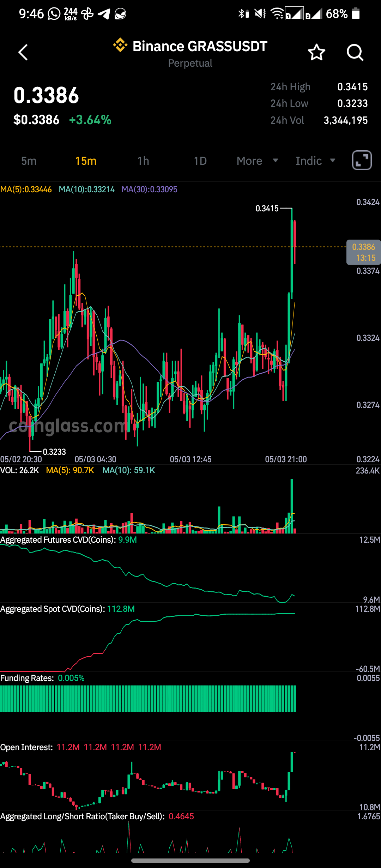
Task: Tap the current price tag 0.3386 13:15
Action: (363, 252)
